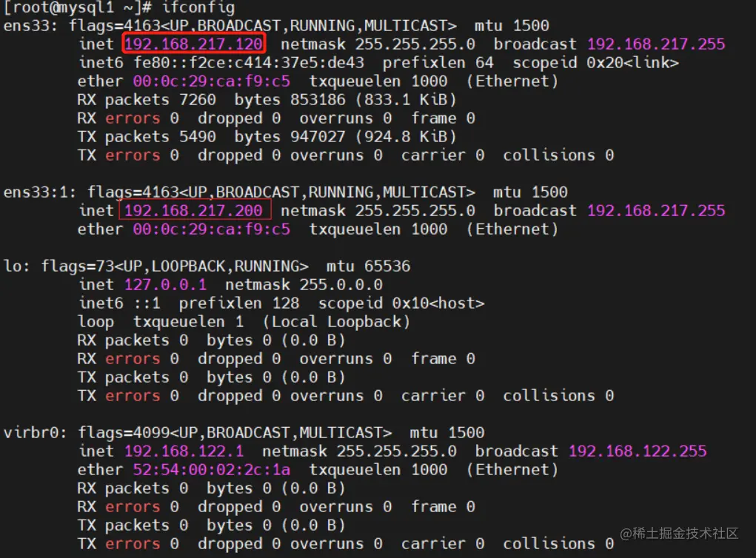The width and height of the screenshot is (756, 558).
Task: Click TX packets value 5490
Action: (198, 137)
